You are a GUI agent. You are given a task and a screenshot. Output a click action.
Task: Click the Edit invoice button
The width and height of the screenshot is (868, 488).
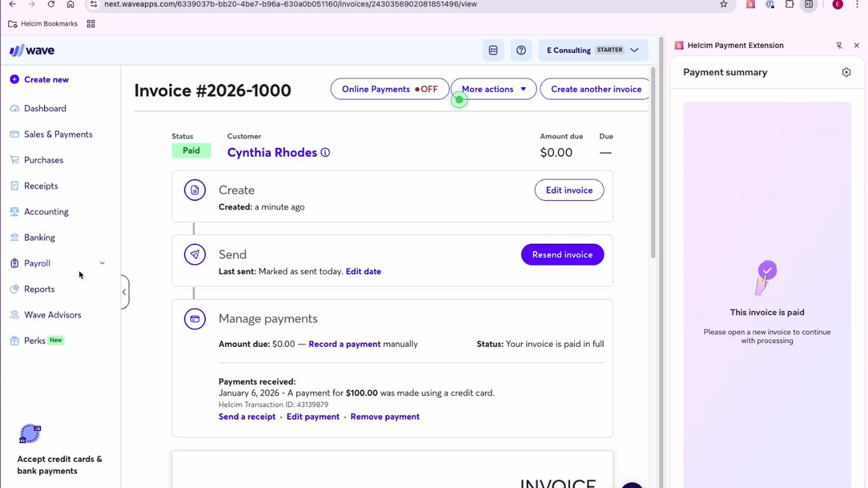tap(569, 190)
